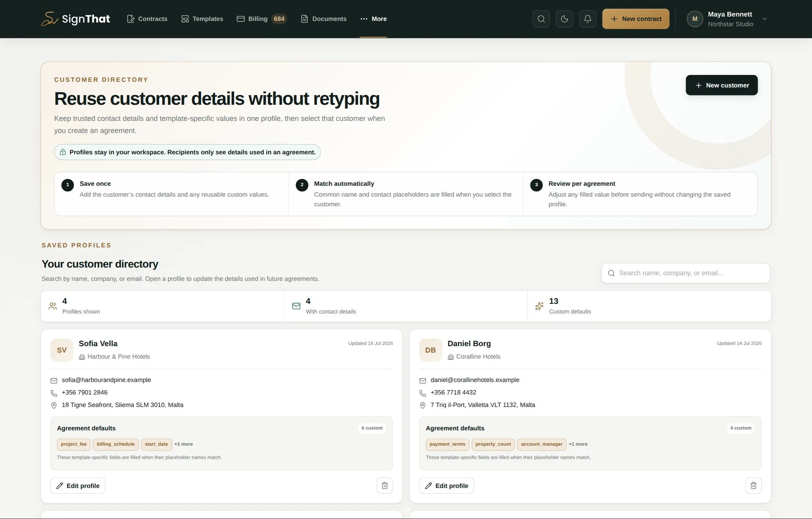Open the More navigation menu
This screenshot has height=519, width=812.
pos(373,19)
